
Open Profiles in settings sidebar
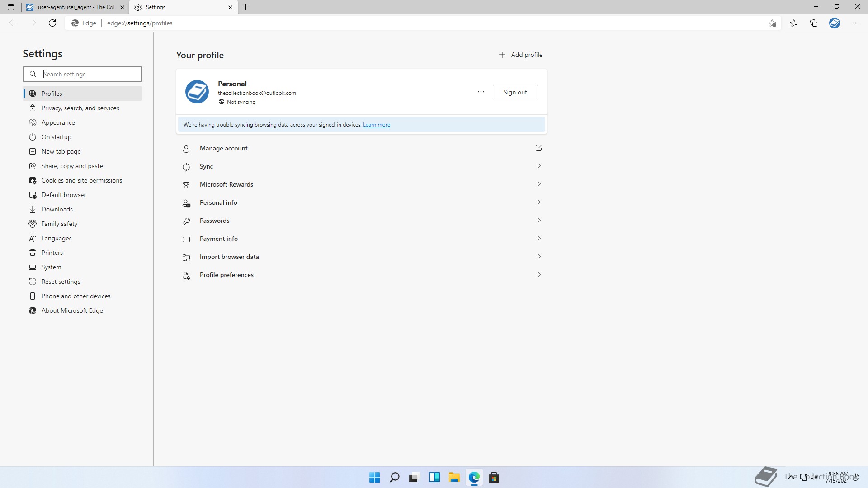coord(82,94)
